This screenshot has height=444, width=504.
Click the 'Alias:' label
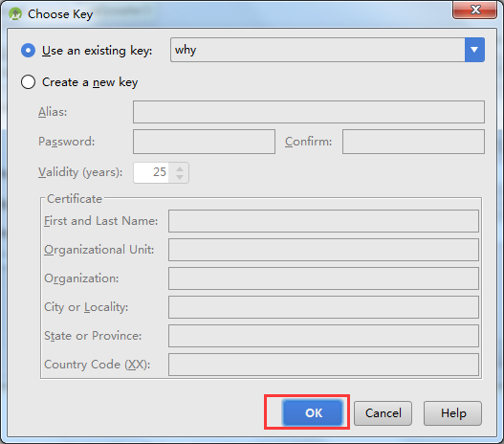click(x=53, y=112)
